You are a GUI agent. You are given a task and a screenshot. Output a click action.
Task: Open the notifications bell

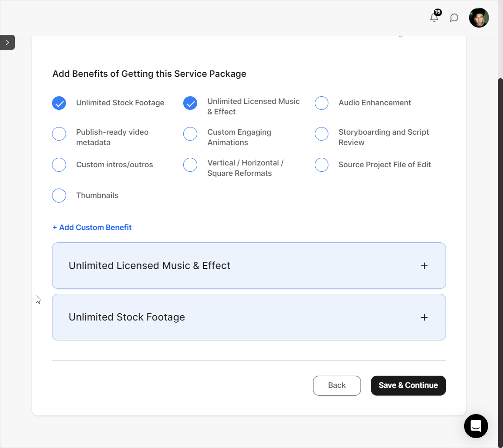click(x=434, y=17)
